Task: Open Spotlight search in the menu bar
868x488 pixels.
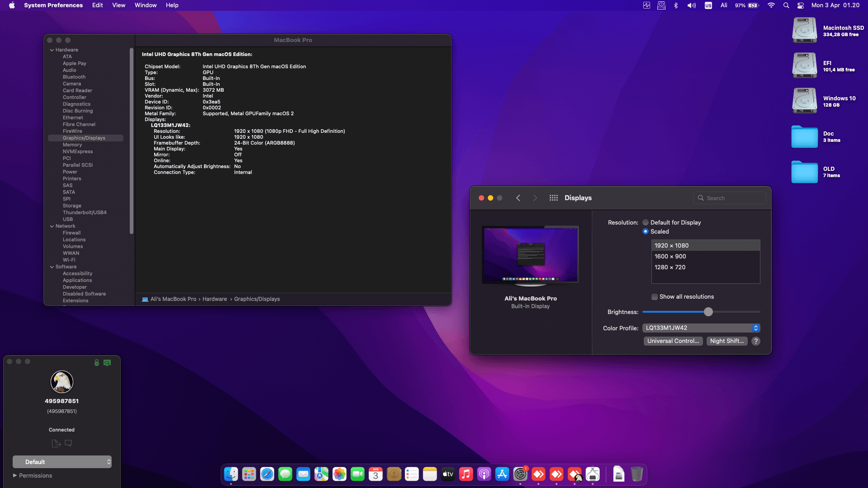Action: pyautogui.click(x=786, y=5)
